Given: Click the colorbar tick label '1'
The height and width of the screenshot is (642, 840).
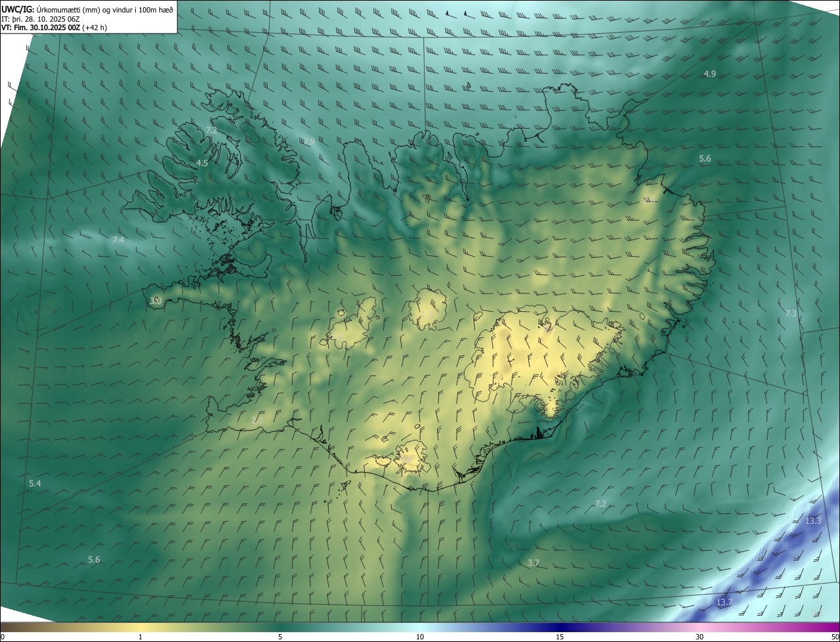Looking at the screenshot, I should click(140, 637).
